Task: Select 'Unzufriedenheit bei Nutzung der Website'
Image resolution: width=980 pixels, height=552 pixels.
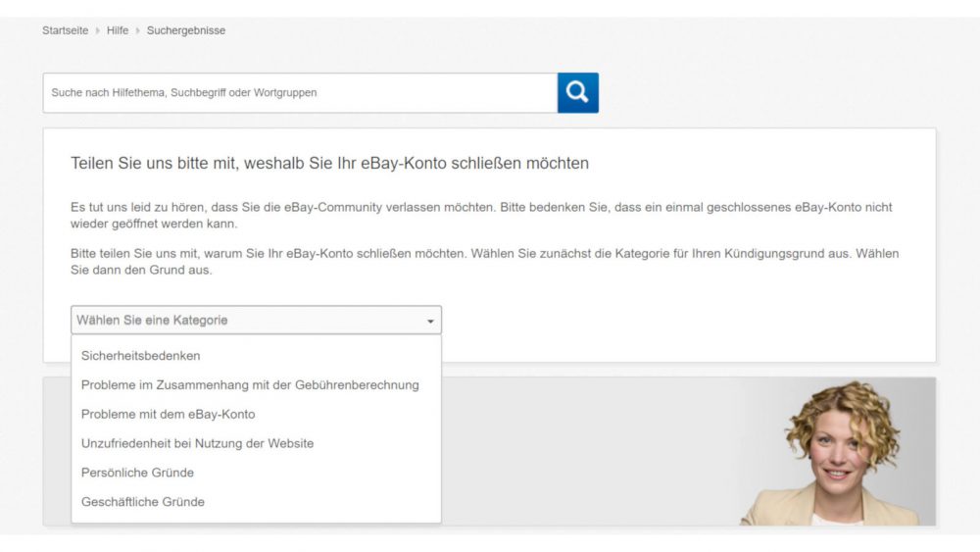Action: pos(256,443)
